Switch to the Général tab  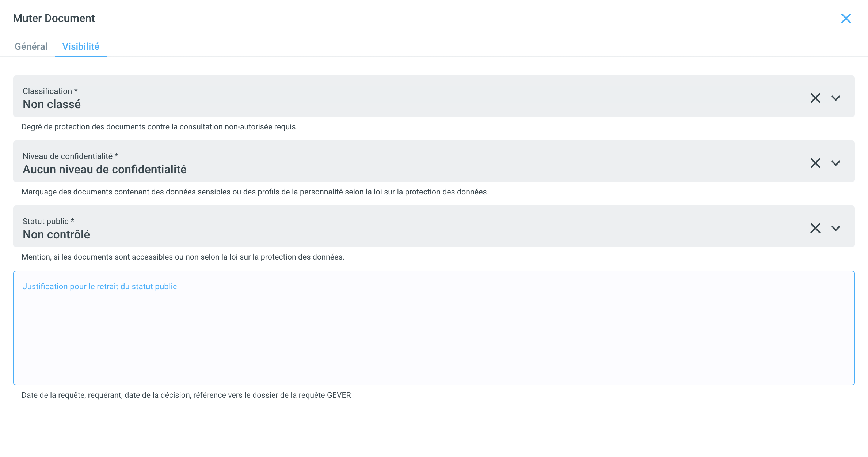click(x=31, y=46)
